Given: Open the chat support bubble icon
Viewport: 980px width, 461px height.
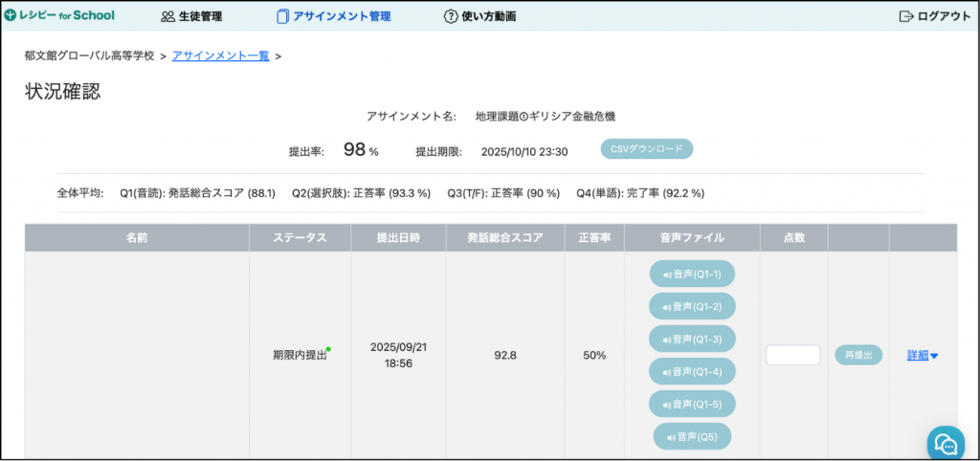Looking at the screenshot, I should (x=946, y=444).
